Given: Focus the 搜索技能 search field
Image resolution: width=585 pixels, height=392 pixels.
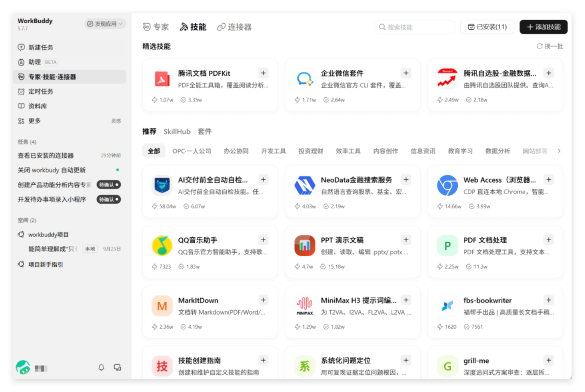Looking at the screenshot, I should (x=415, y=27).
